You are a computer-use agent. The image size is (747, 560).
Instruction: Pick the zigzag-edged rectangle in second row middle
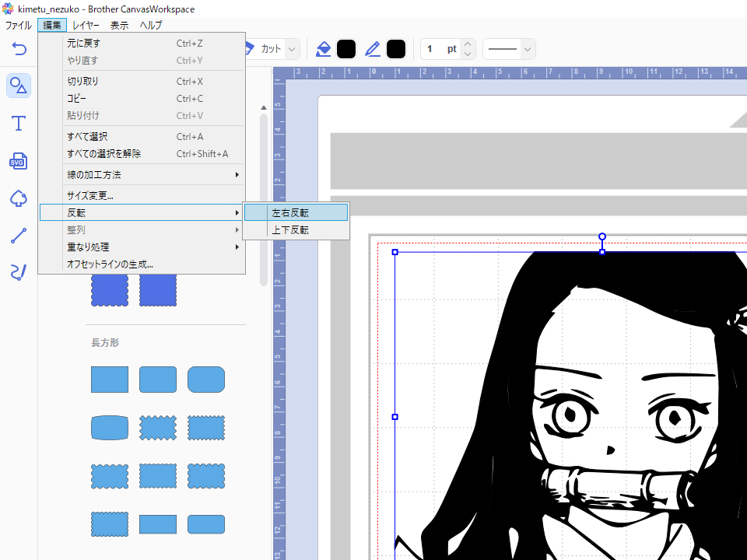158,428
